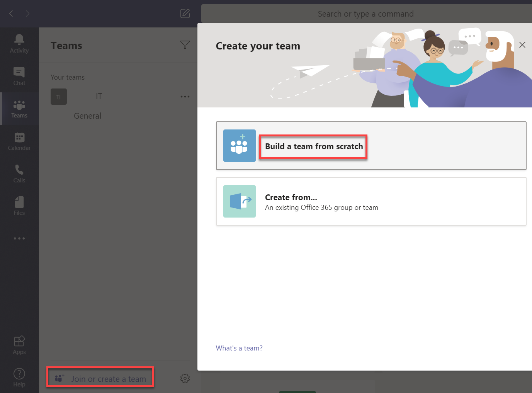
Task: Click the IT team avatar tile
Action: [59, 97]
